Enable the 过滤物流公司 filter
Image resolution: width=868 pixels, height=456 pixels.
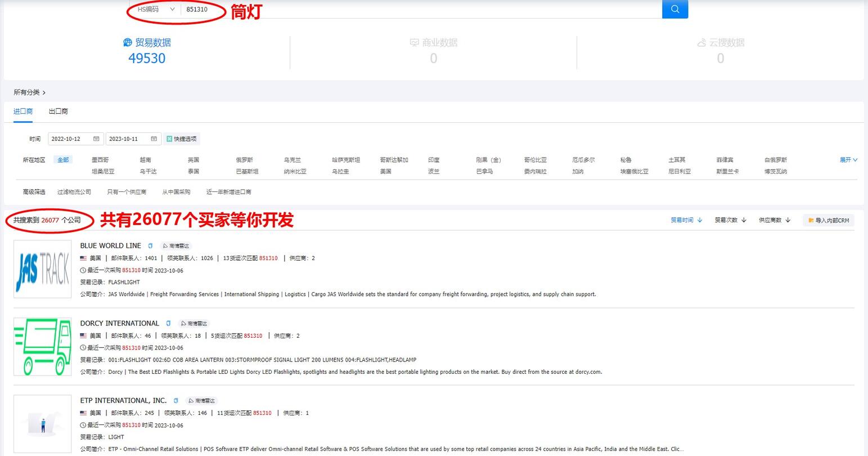[74, 192]
